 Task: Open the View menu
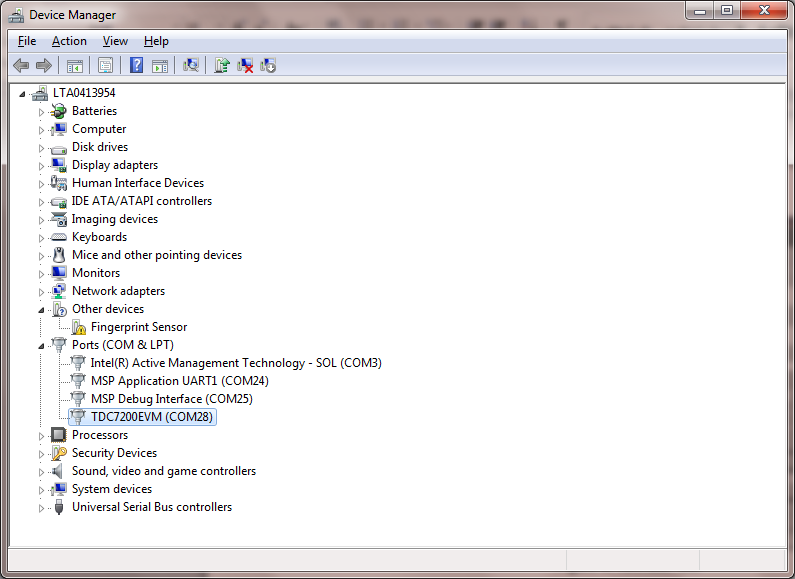115,41
